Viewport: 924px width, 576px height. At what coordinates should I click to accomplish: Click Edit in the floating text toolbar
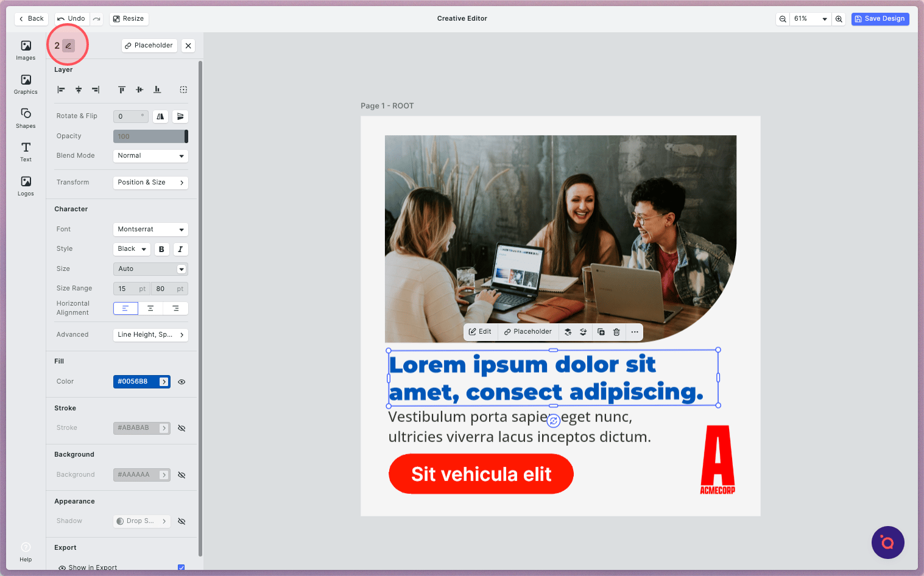click(480, 332)
